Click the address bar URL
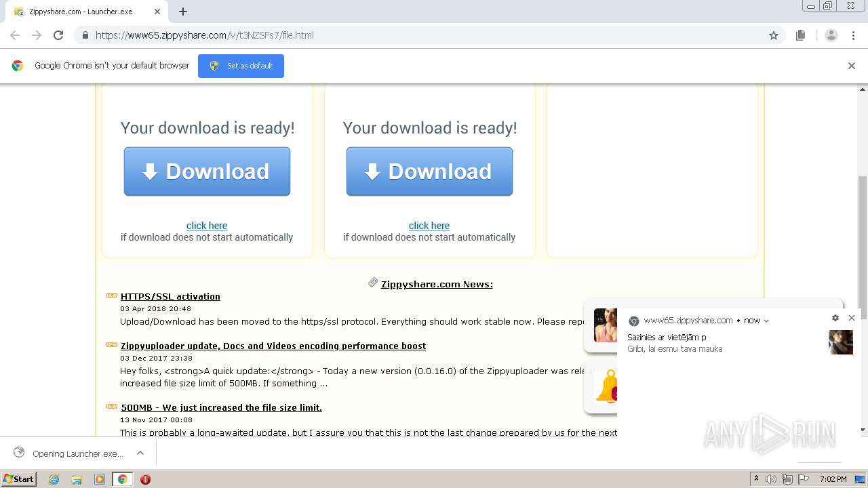The width and height of the screenshot is (868, 488). [x=204, y=35]
